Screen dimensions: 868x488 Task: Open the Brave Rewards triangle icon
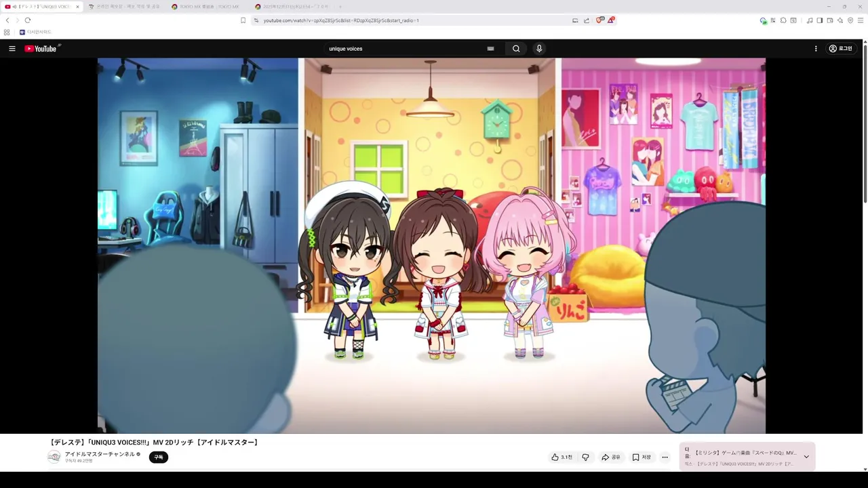point(610,20)
